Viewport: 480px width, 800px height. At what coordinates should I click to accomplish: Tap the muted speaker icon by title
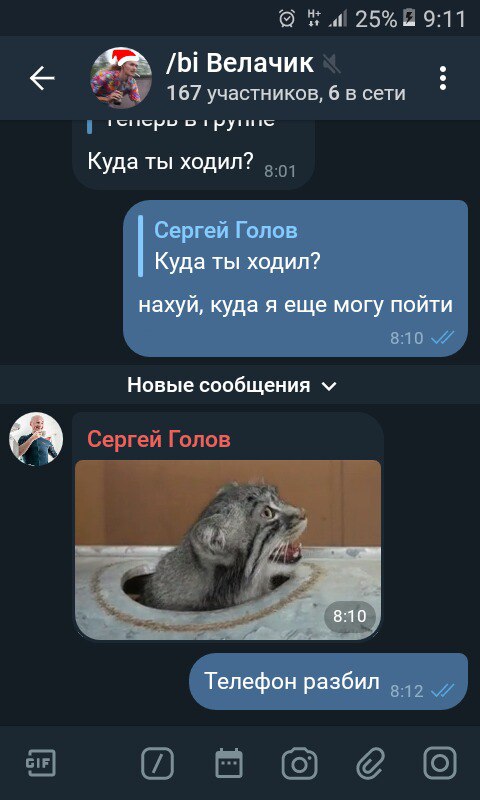tap(332, 64)
